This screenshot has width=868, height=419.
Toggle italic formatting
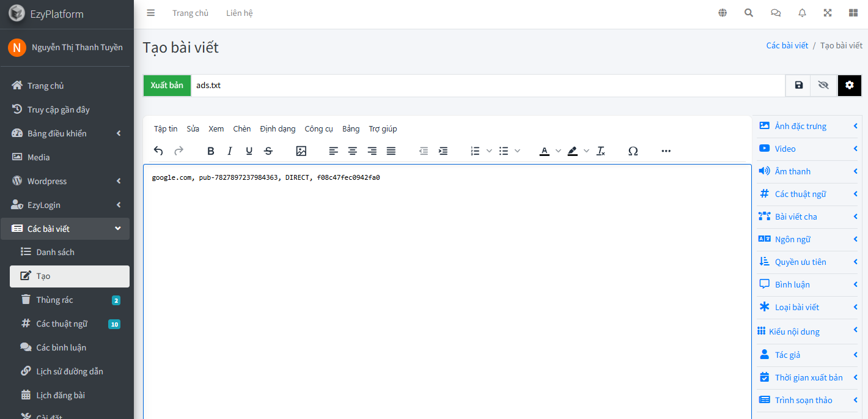(230, 151)
